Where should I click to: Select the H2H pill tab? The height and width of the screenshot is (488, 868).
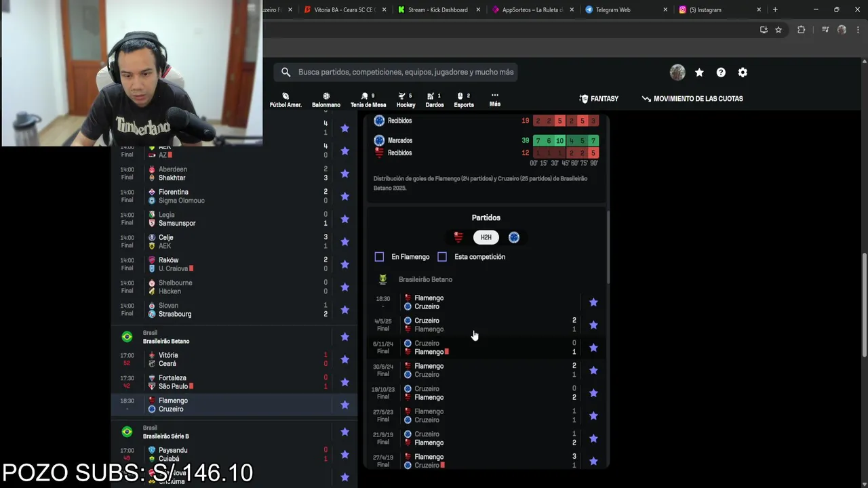(486, 237)
